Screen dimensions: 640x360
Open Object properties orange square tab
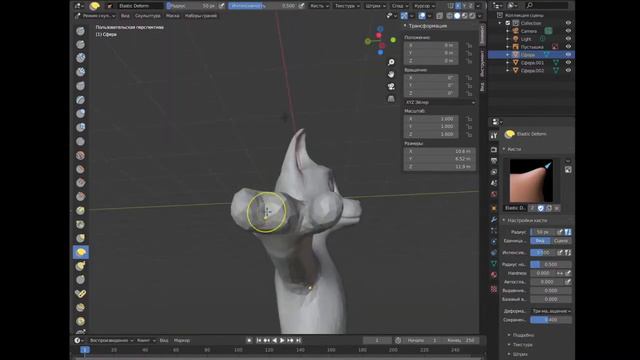coord(494,208)
